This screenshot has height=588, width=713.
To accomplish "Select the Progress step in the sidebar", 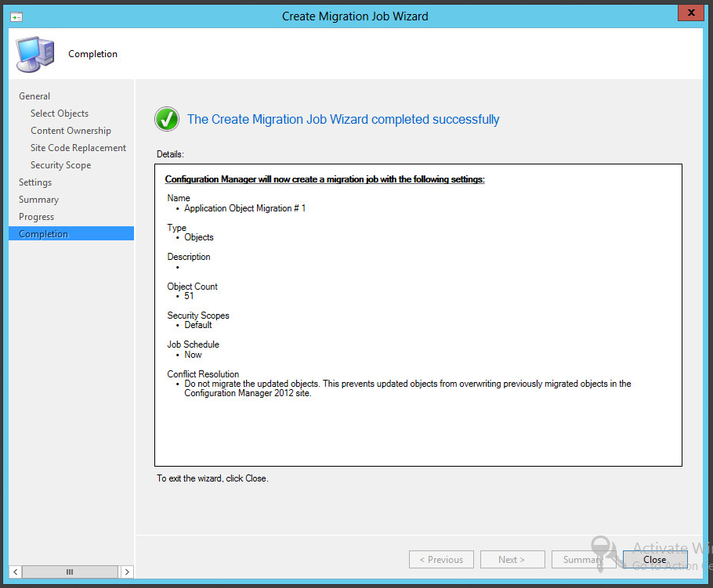I will click(37, 216).
